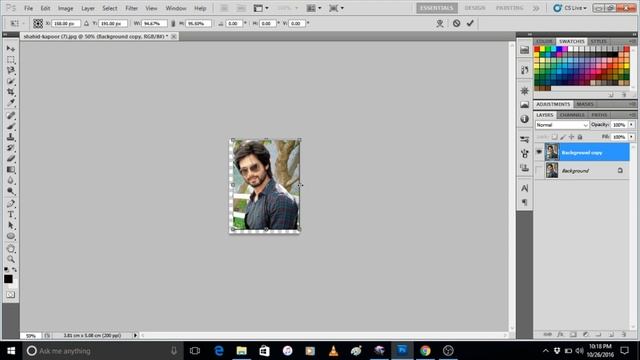Switch to the Channels tab
The image size is (640, 360).
click(x=572, y=115)
